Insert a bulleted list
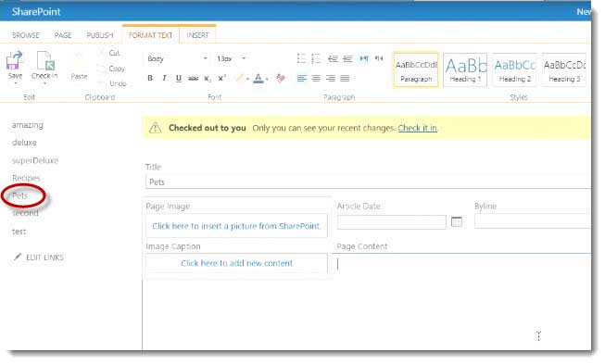 tap(301, 58)
